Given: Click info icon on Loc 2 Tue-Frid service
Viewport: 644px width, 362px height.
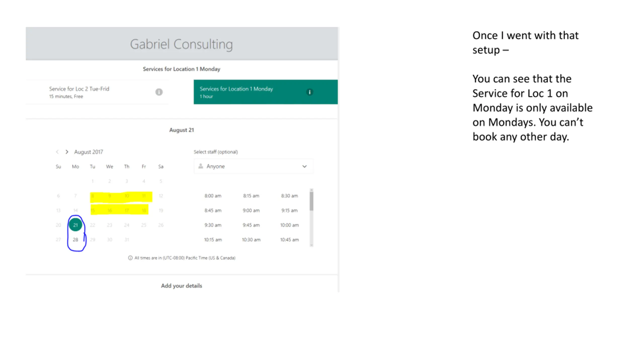Looking at the screenshot, I should point(159,92).
